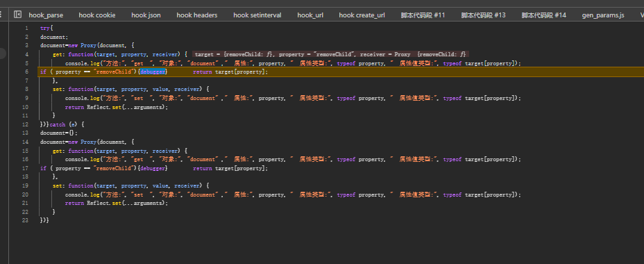
Task: Click "new Proxy(document, {" on line 14
Action: 101,142
